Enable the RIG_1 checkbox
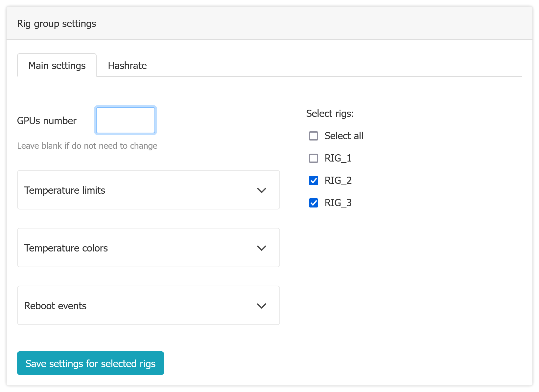 (x=314, y=158)
